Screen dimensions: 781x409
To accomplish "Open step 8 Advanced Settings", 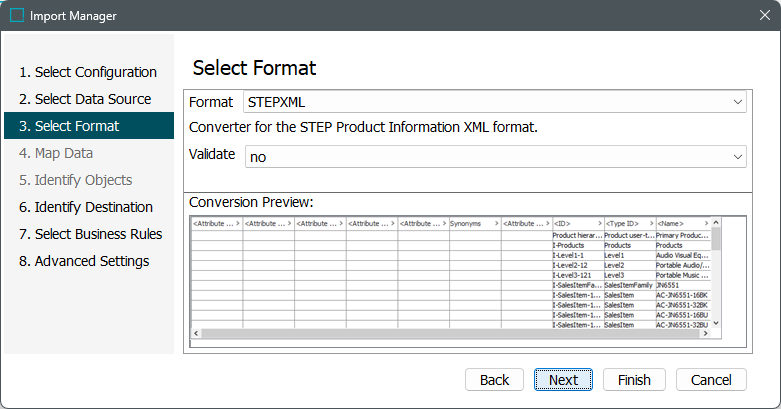I will pos(84,261).
